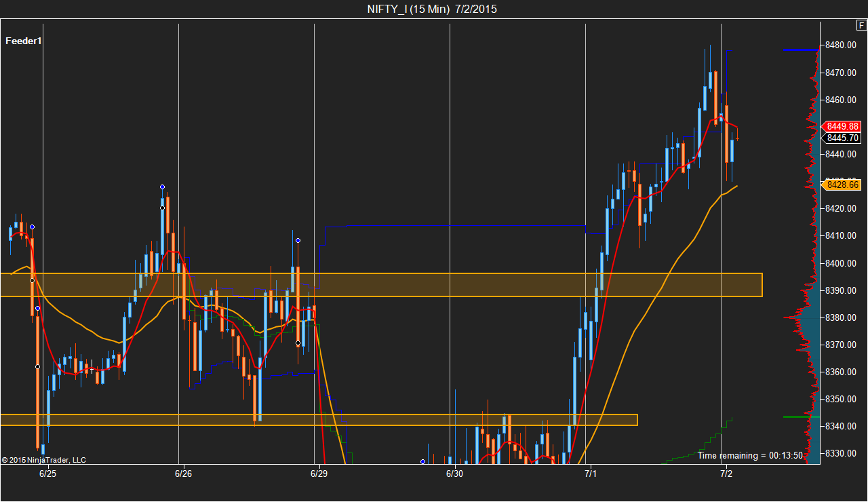868x502 pixels.
Task: Click the 8330.00 price axis label
Action: tap(840, 453)
